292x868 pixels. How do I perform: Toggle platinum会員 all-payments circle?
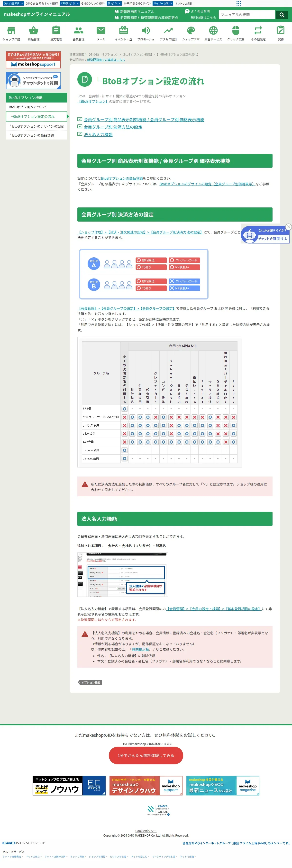(x=124, y=450)
